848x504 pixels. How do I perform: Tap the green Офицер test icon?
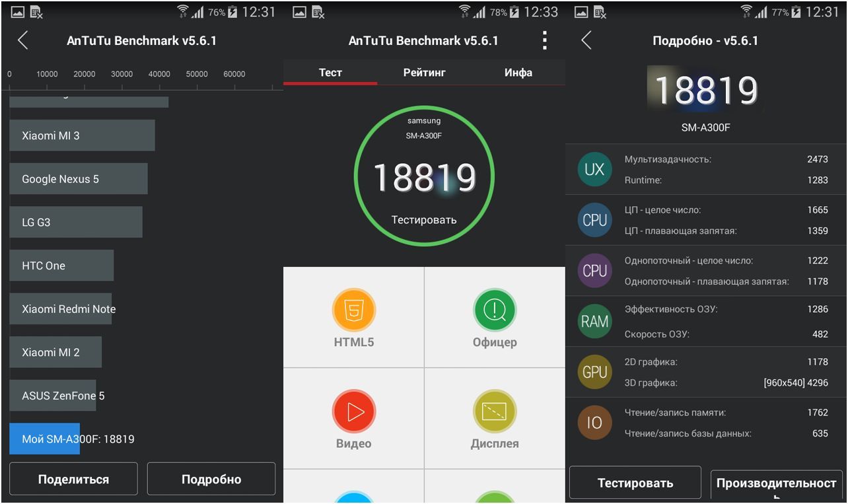click(494, 310)
